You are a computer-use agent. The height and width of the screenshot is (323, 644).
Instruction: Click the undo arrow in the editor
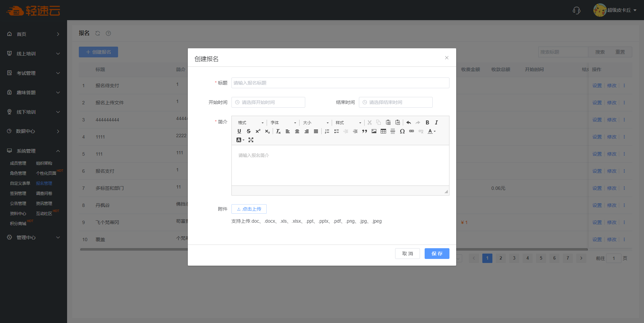coord(409,122)
